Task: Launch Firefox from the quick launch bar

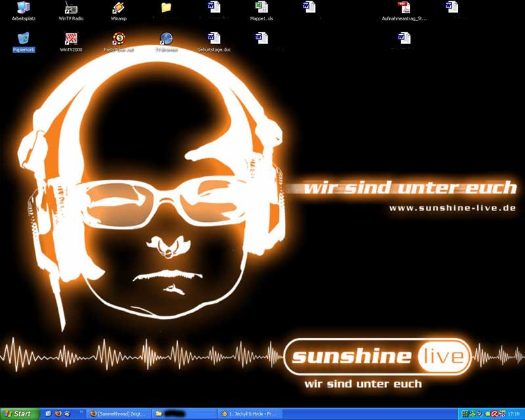Action: point(58,413)
